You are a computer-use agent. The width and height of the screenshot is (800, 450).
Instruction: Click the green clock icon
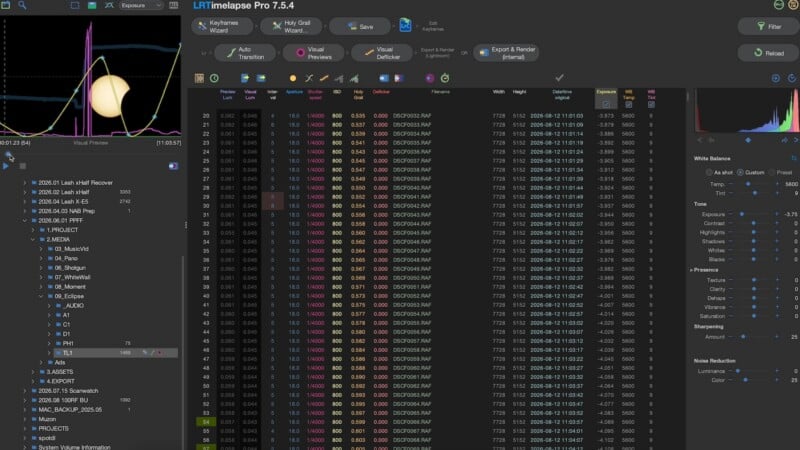tap(214, 78)
